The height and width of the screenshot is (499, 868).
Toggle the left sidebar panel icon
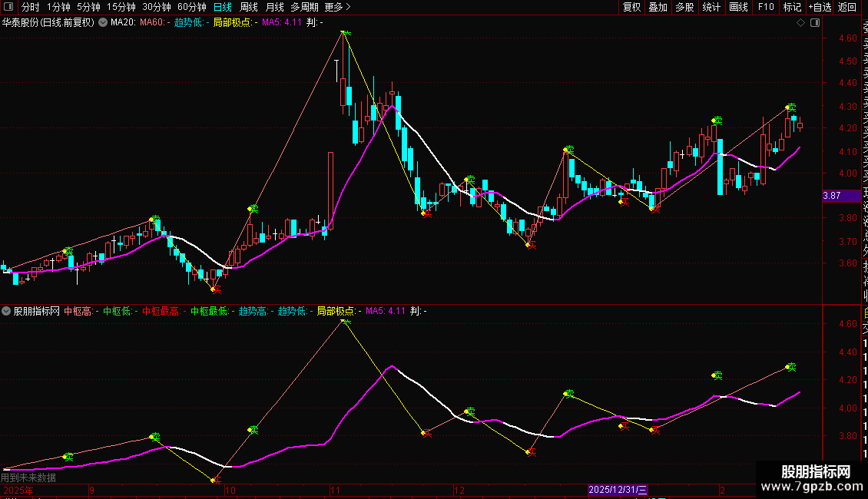[8, 7]
